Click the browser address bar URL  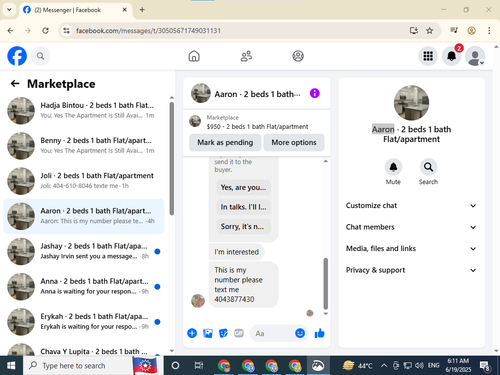click(x=148, y=31)
